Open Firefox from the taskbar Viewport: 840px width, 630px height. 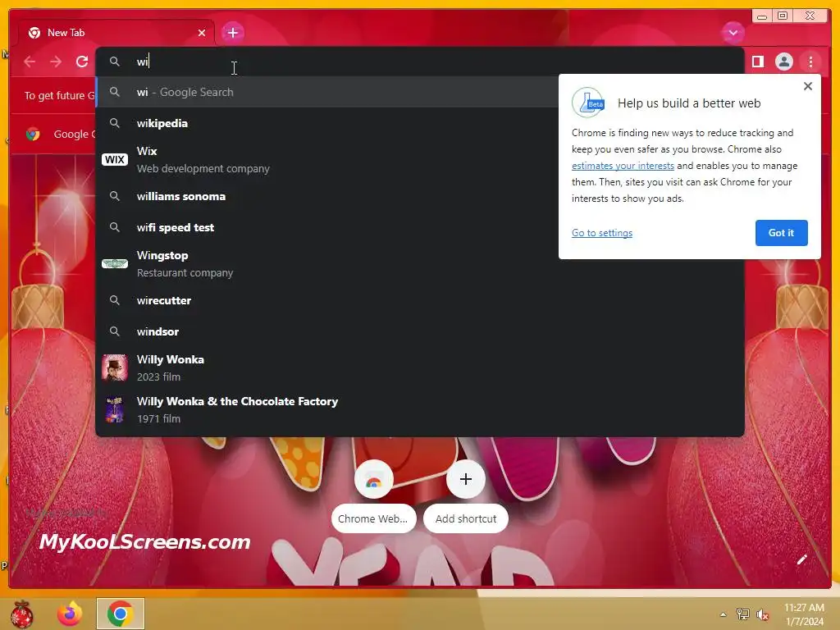pos(70,614)
